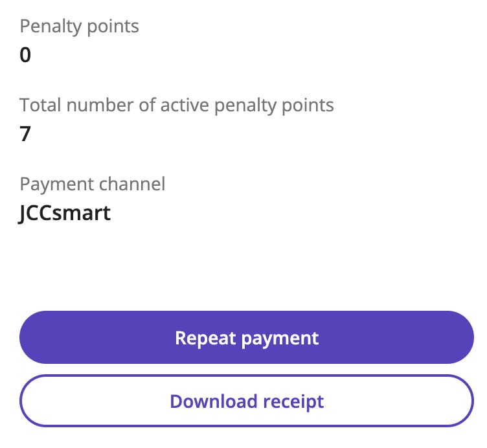This screenshot has height=448, width=487.
Task: Click the Total number of active penalty points label
Action: pyautogui.click(x=177, y=105)
